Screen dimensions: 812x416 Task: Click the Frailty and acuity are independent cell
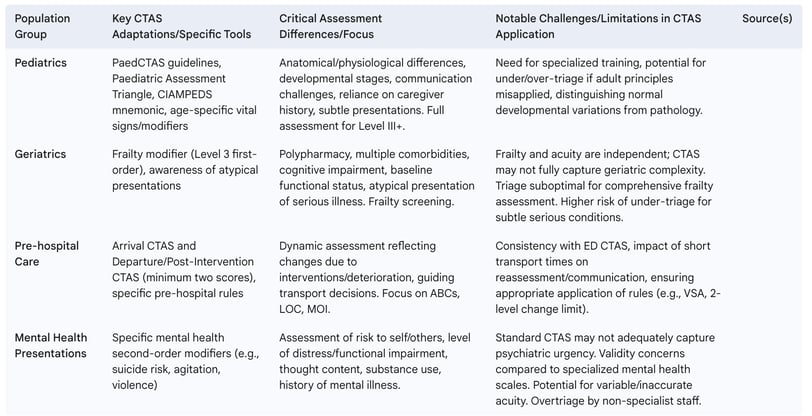pos(604,185)
